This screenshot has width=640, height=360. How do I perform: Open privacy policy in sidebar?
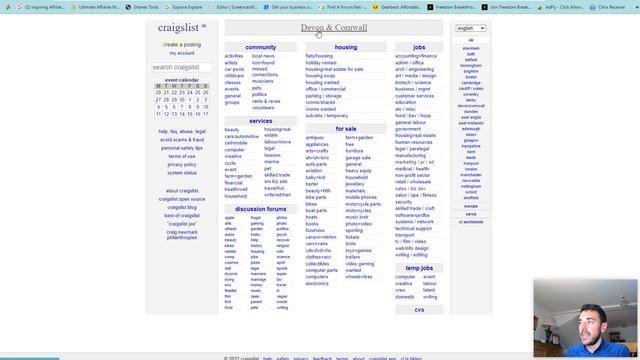click(x=182, y=164)
